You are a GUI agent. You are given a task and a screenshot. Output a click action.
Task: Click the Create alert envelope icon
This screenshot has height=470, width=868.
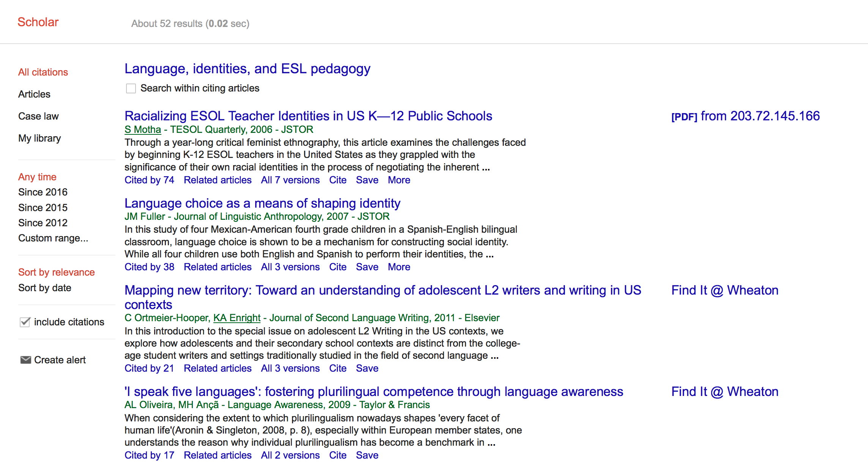click(x=25, y=360)
